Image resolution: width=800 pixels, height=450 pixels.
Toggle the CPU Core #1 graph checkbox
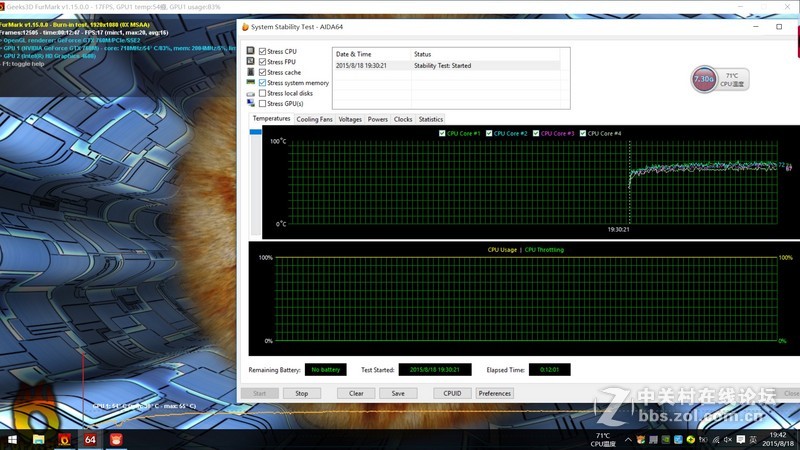pos(442,133)
